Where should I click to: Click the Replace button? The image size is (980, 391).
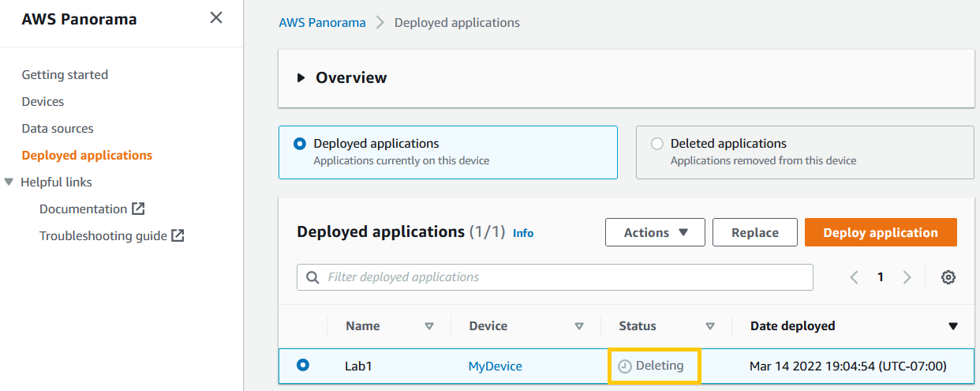755,232
